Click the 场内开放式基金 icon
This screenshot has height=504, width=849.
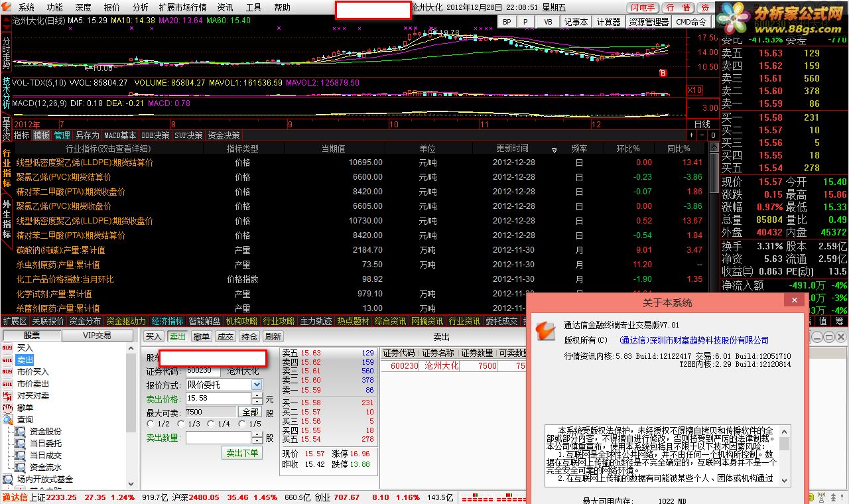pos(7,479)
